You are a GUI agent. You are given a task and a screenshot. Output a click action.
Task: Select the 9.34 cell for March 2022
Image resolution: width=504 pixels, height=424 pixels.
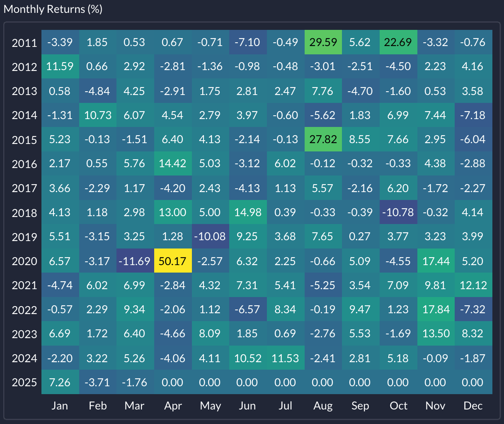click(x=135, y=309)
